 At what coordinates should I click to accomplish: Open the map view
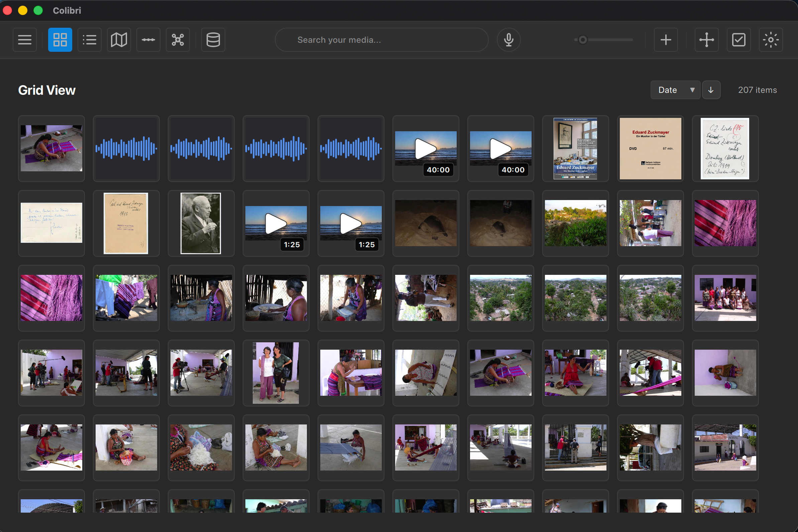coord(119,40)
